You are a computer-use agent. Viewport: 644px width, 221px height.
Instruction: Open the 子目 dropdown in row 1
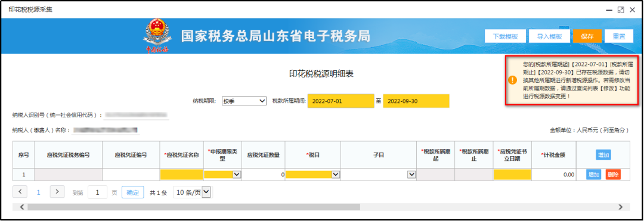click(378, 175)
